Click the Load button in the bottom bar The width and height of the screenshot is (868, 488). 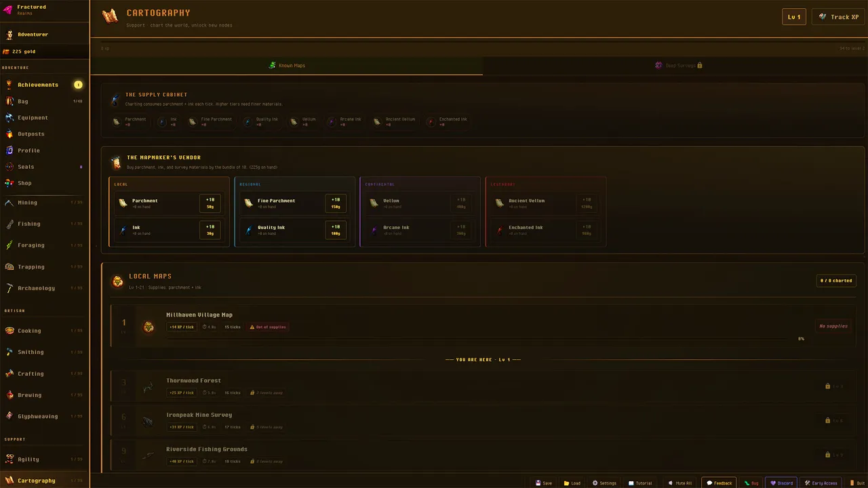(x=572, y=483)
